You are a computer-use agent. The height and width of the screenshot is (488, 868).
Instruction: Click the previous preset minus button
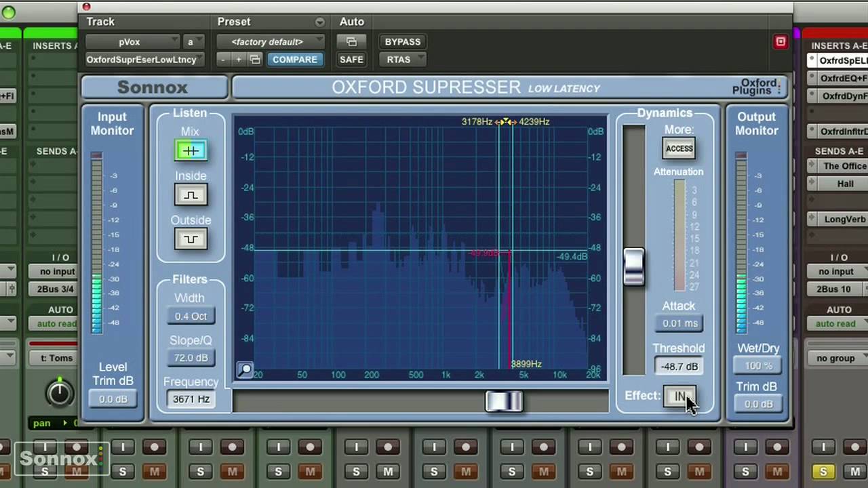[223, 60]
